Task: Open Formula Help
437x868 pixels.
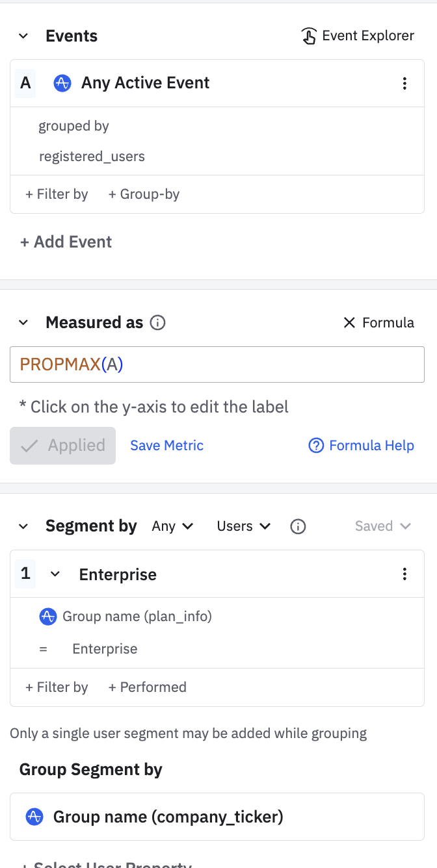Action: (x=362, y=446)
